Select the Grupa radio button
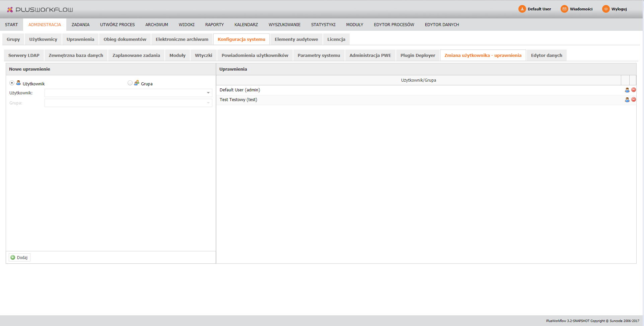This screenshot has height=326, width=644. tap(130, 83)
